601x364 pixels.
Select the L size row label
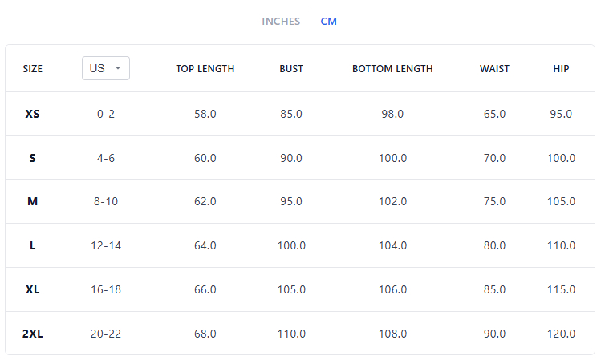(33, 245)
